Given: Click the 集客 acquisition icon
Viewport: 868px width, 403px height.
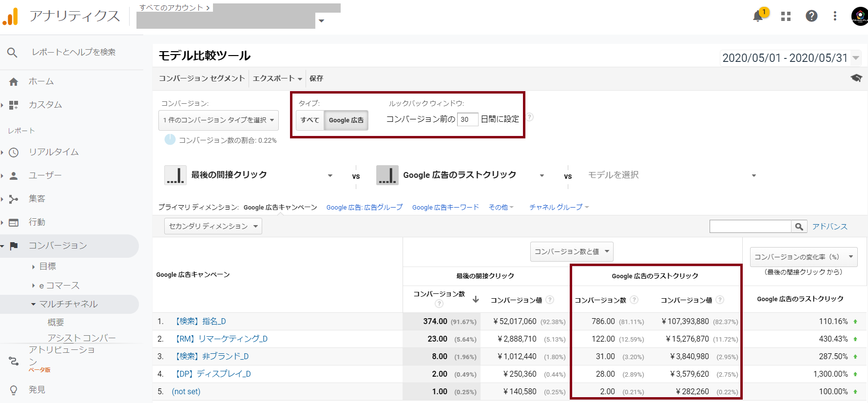Looking at the screenshot, I should coord(14,199).
